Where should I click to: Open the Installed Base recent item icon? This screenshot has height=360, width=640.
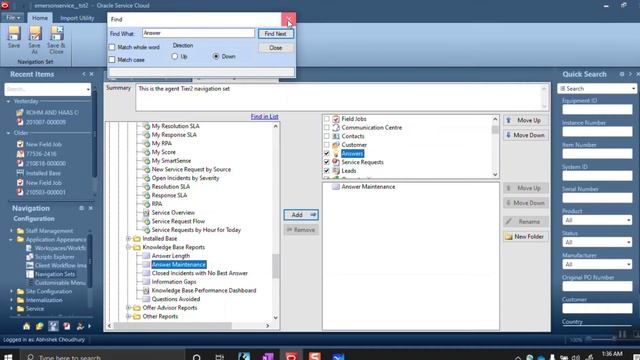(x=20, y=173)
